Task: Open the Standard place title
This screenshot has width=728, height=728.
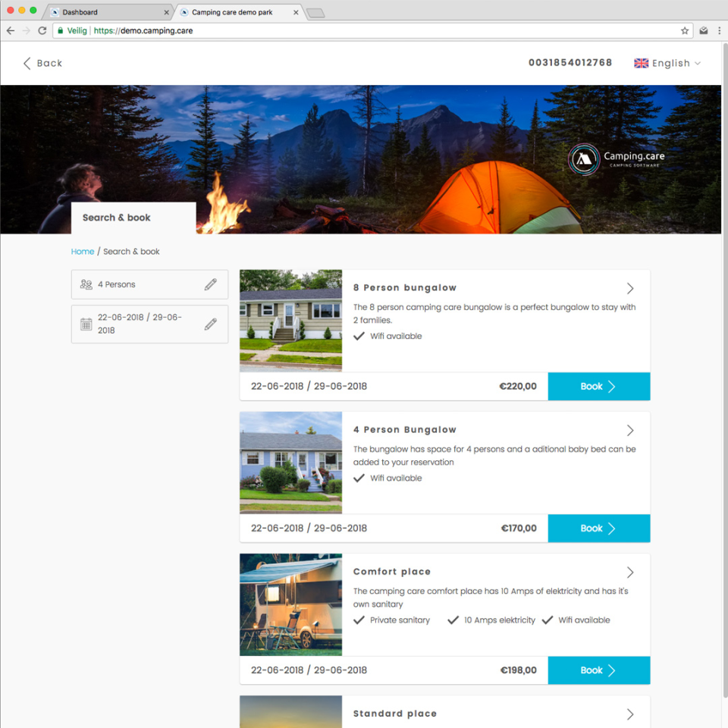Action: pos(395,714)
